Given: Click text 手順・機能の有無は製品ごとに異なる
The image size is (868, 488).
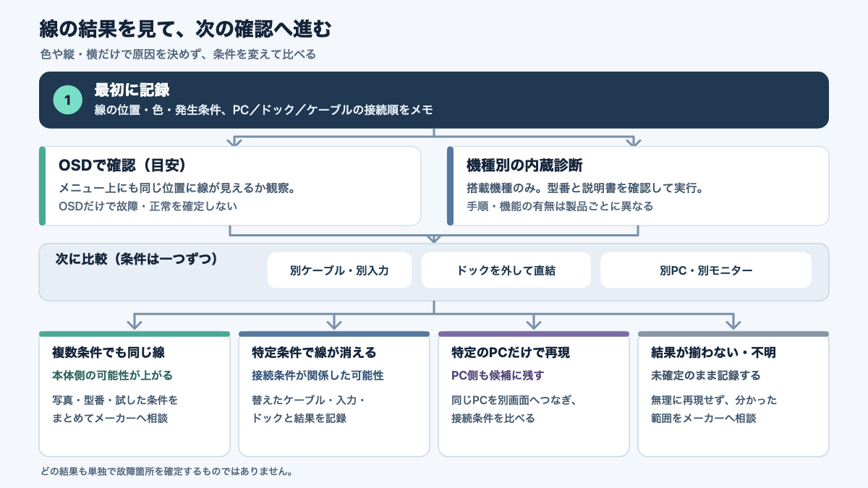Looking at the screenshot, I should coord(559,206).
